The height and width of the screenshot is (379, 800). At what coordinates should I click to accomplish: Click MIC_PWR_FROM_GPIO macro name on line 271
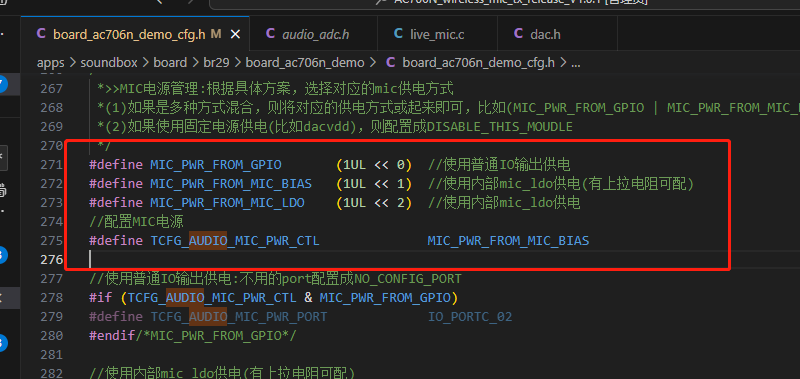pos(215,164)
